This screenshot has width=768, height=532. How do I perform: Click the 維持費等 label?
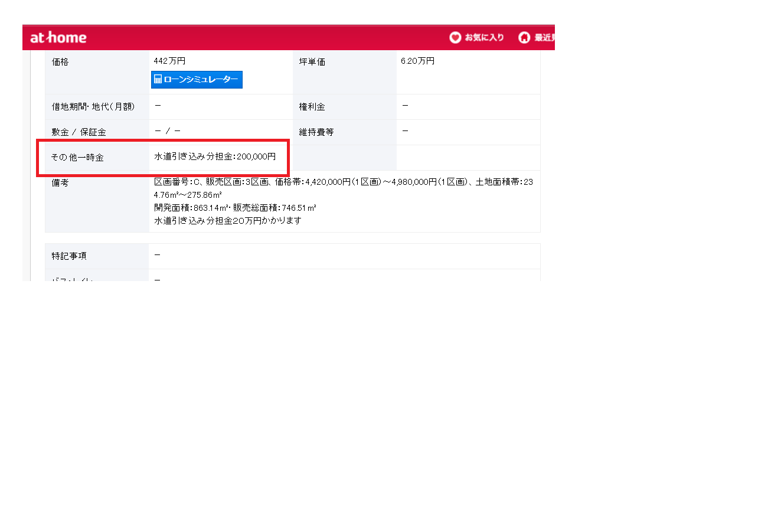point(316,132)
